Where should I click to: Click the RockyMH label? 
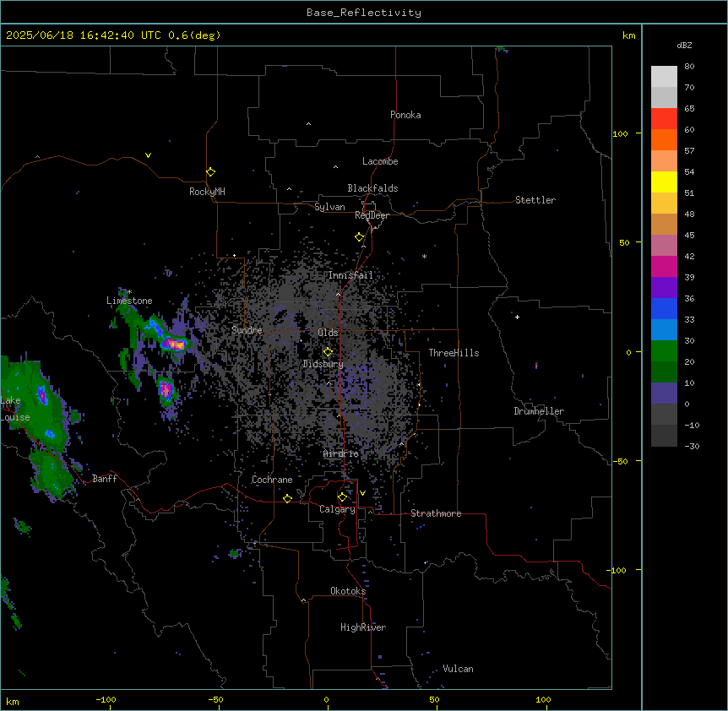[207, 192]
